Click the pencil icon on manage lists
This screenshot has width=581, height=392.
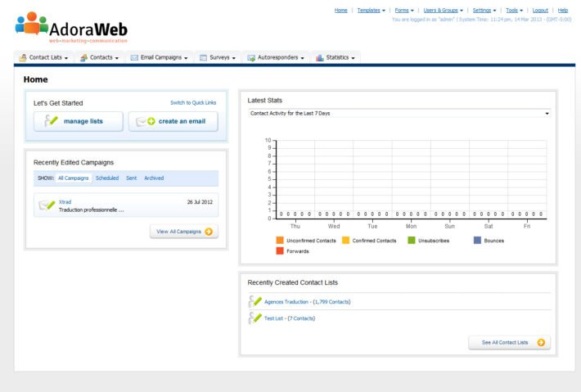point(51,121)
